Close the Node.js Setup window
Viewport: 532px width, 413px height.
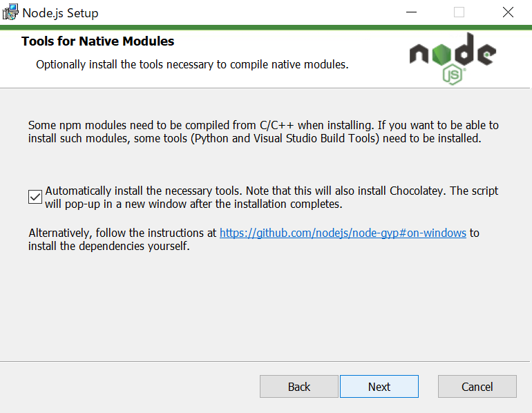508,12
